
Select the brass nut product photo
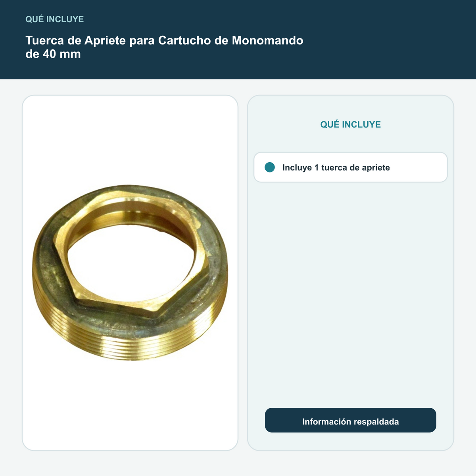[130, 273]
